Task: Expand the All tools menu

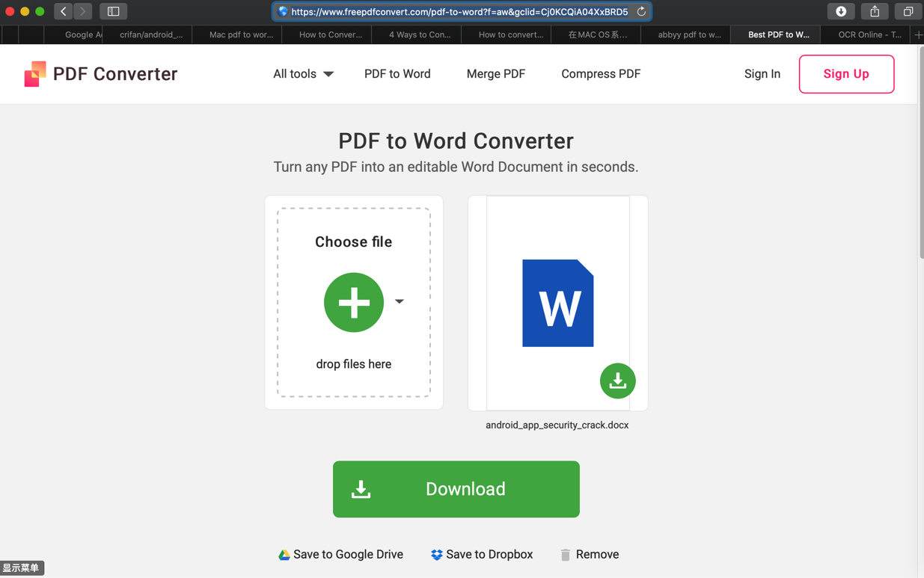Action: (303, 74)
